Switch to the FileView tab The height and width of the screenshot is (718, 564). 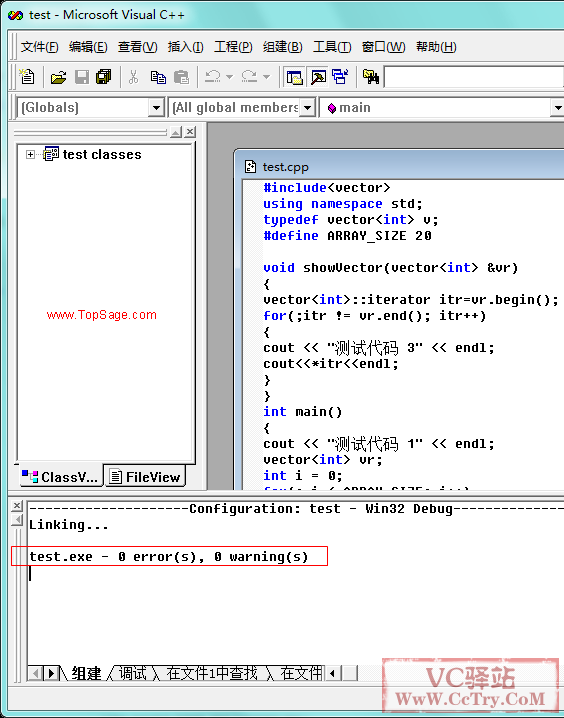pyautogui.click(x=145, y=476)
